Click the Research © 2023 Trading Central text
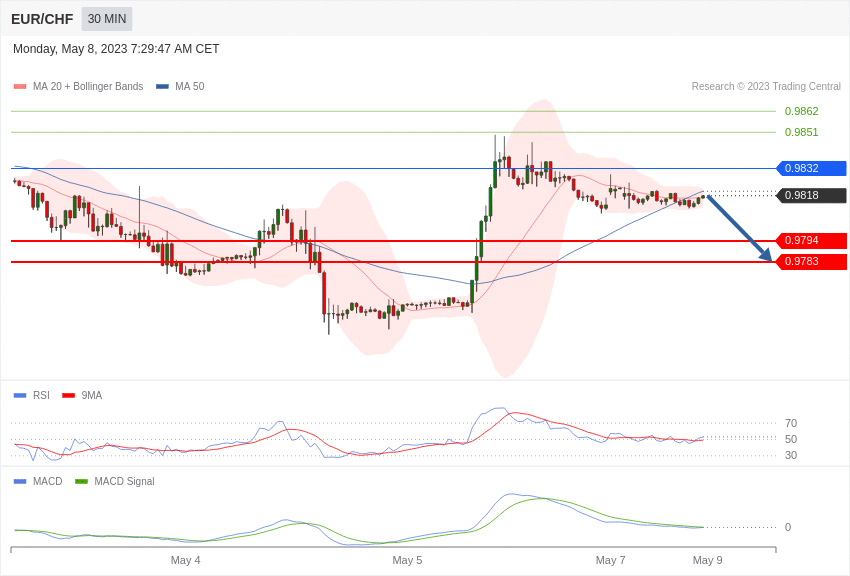Viewport: 850px width, 576px height. (x=766, y=86)
